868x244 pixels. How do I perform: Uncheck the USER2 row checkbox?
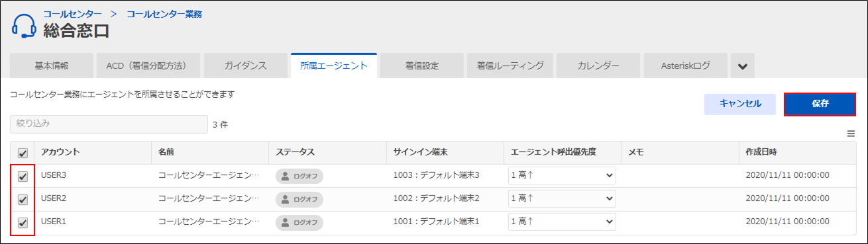(x=23, y=199)
